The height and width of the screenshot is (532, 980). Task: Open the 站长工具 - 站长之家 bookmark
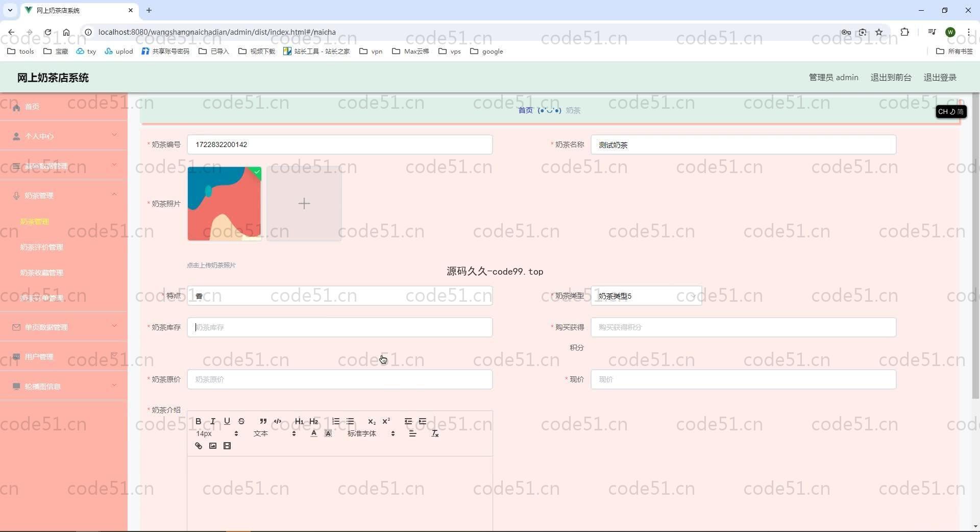[316, 51]
